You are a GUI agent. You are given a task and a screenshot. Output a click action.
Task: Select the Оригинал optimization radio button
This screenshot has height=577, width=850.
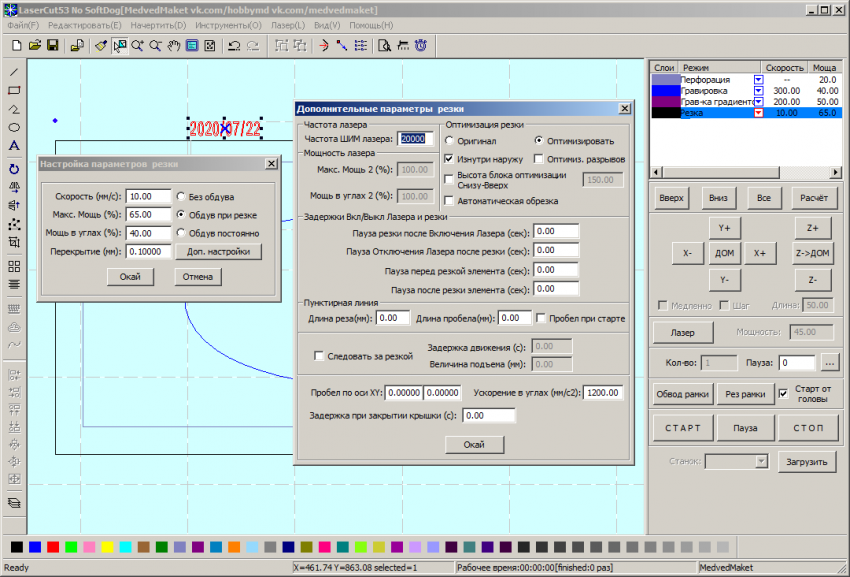[449, 141]
